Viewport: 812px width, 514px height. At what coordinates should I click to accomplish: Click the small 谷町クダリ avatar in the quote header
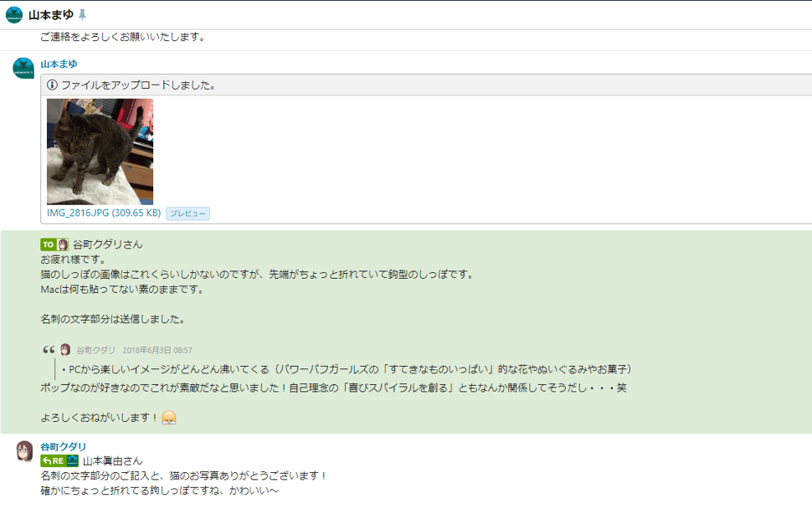point(65,350)
